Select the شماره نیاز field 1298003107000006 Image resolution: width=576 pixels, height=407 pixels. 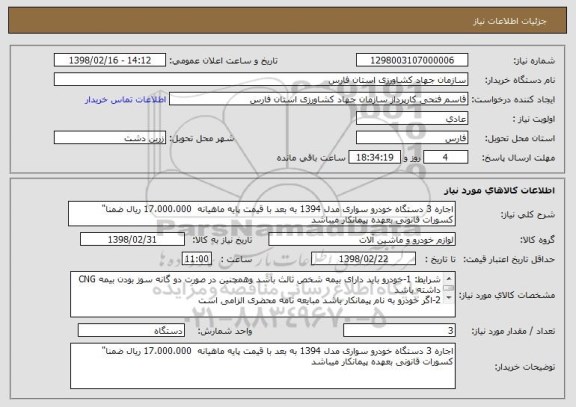pos(412,60)
